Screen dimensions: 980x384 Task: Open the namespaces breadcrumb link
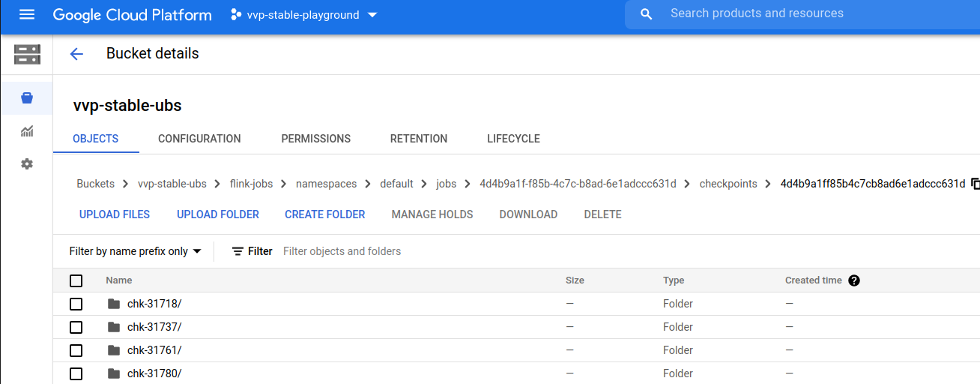(x=327, y=184)
